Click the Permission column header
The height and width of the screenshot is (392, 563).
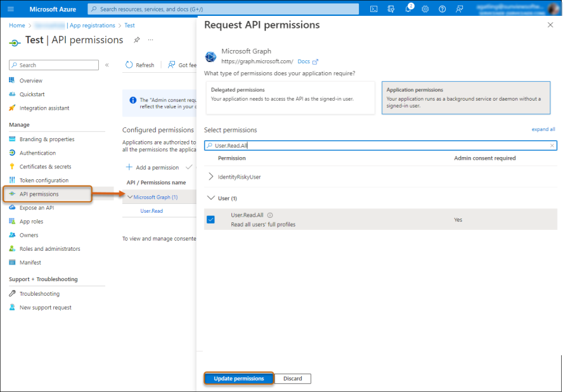pyautogui.click(x=232, y=158)
